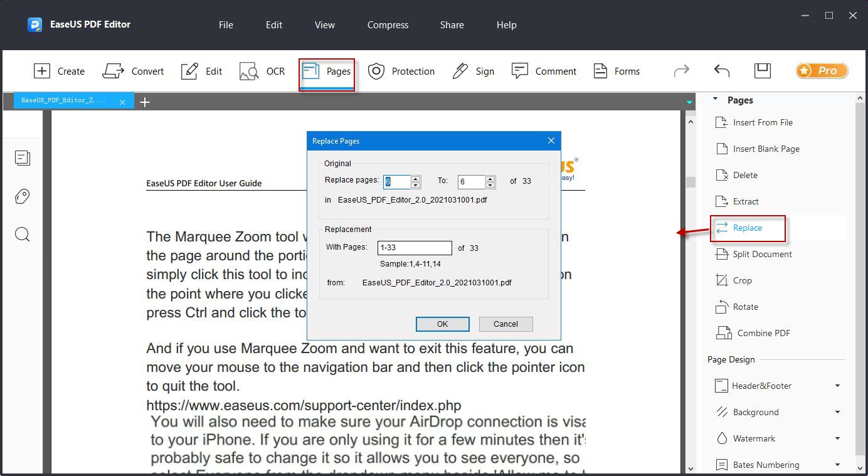Select the Protection tool
Screen dimensions: 868x476
tap(401, 71)
